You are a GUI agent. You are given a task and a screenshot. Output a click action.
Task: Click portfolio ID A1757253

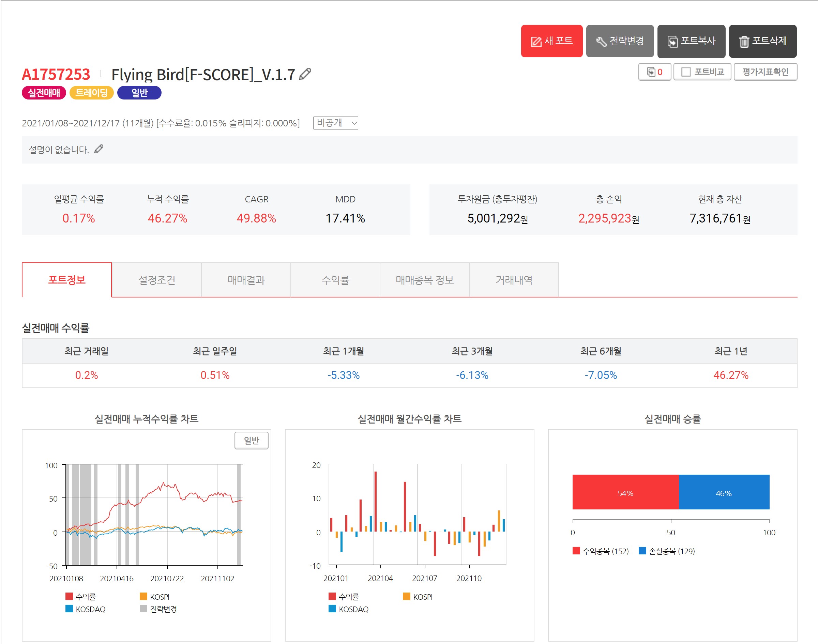56,74
